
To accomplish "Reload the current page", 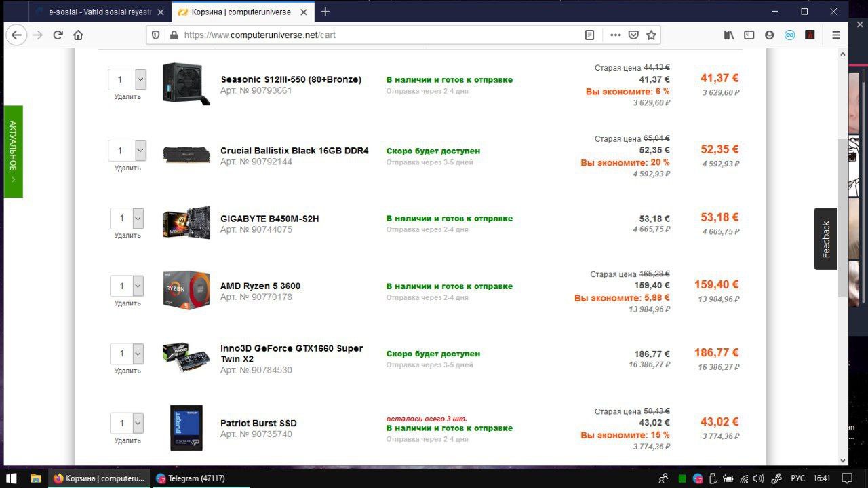I will point(58,35).
